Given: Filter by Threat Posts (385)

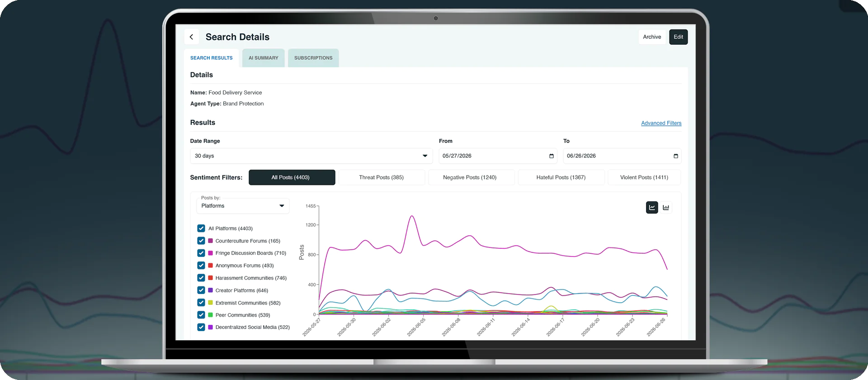Looking at the screenshot, I should 382,177.
